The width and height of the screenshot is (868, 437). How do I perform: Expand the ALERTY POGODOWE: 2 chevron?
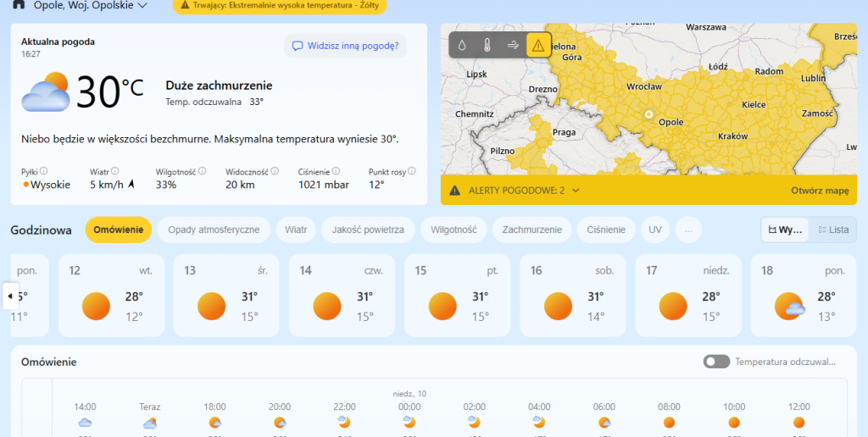pyautogui.click(x=576, y=191)
